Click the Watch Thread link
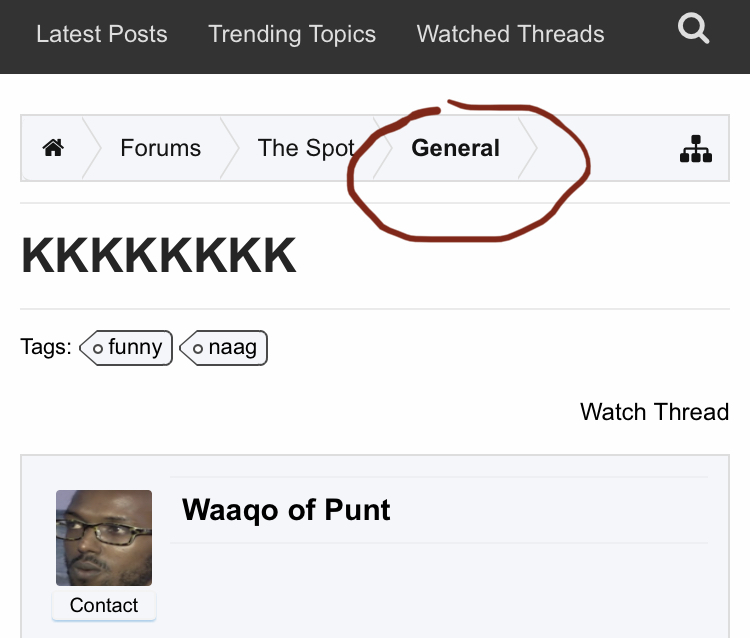The width and height of the screenshot is (750, 638). 654,412
